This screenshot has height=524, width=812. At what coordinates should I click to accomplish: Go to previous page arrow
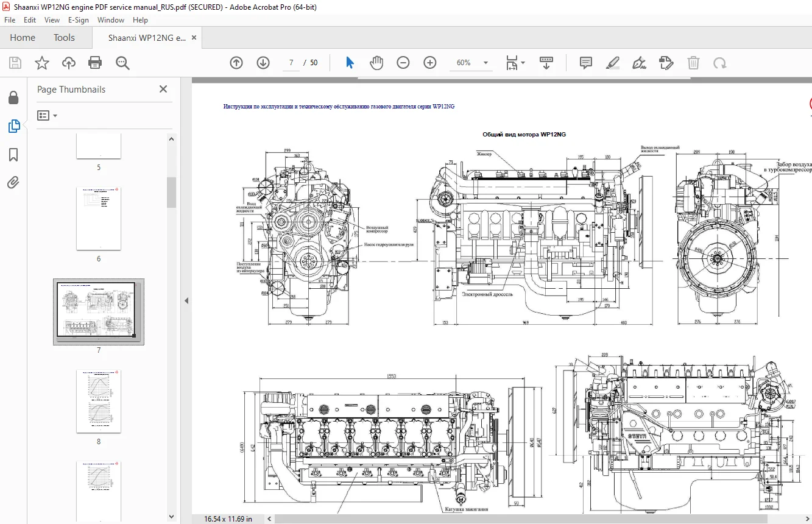(236, 63)
